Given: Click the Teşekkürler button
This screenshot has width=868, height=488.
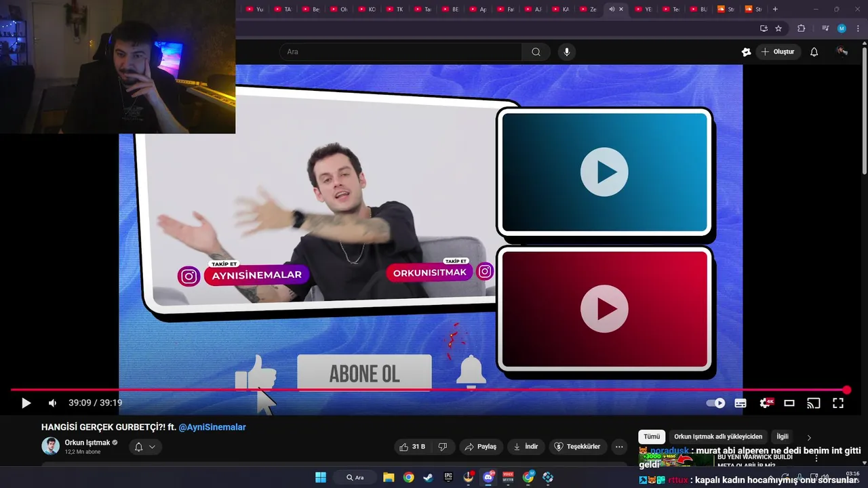Looking at the screenshot, I should [577, 447].
